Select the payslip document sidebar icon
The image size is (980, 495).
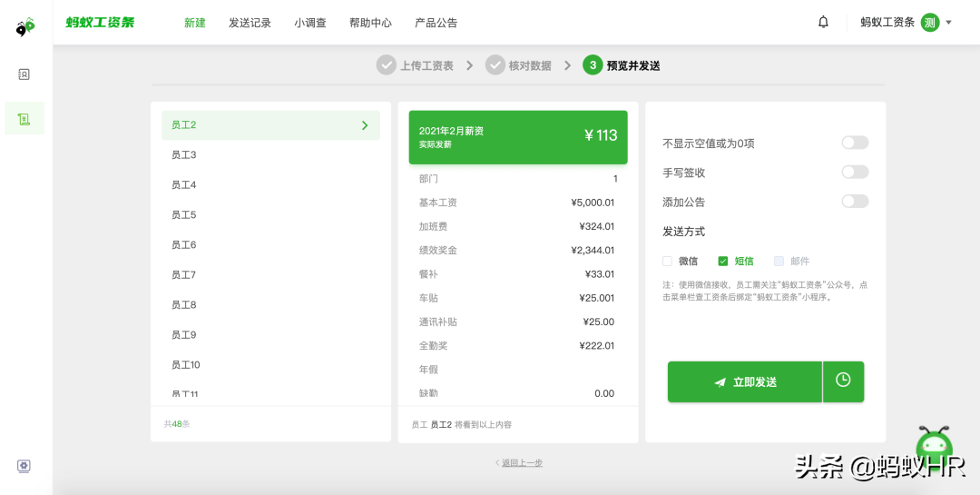(x=24, y=118)
